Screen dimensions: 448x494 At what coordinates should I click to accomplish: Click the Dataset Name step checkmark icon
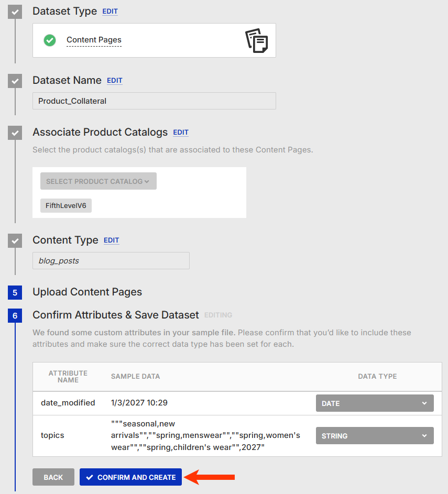[15, 81]
